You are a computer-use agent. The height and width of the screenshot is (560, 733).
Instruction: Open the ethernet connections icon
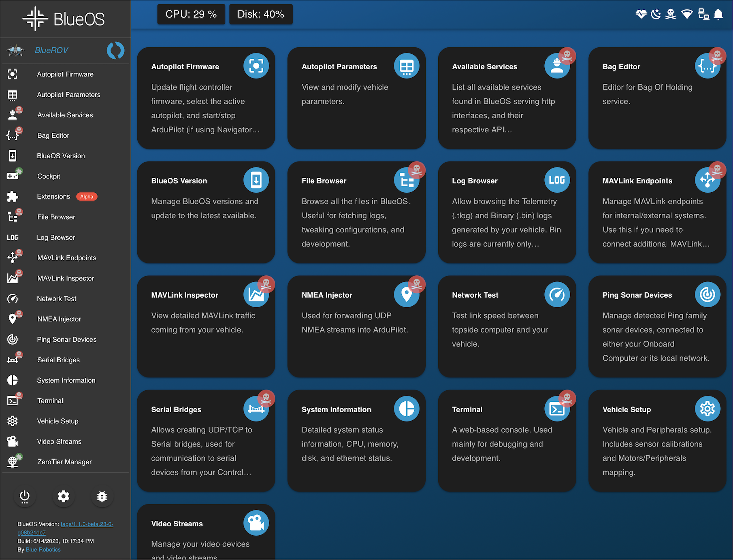pos(703,15)
